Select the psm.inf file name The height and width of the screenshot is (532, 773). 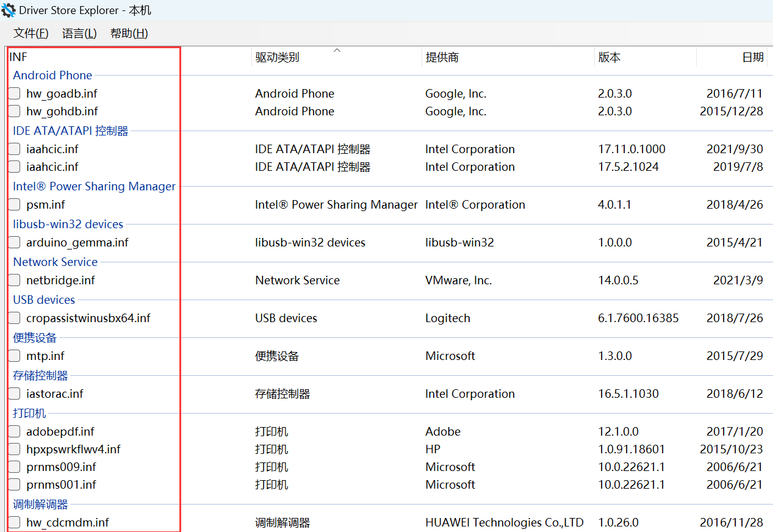46,205
